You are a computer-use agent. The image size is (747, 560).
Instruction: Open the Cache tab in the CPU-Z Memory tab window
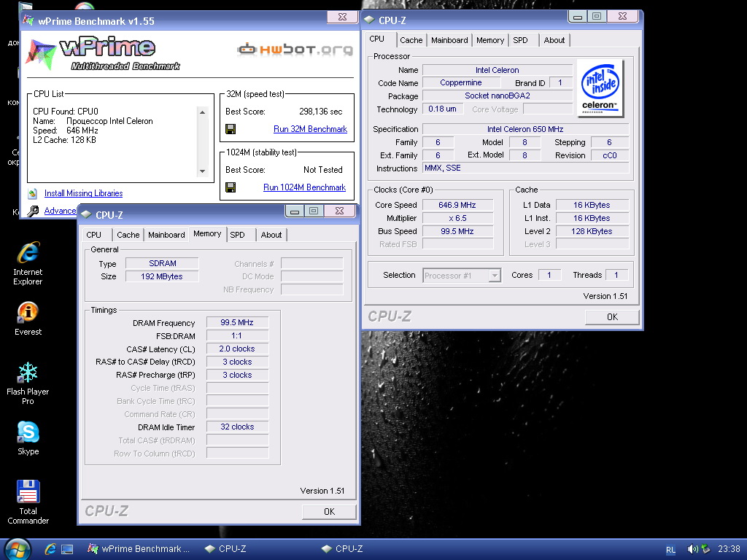click(x=128, y=235)
